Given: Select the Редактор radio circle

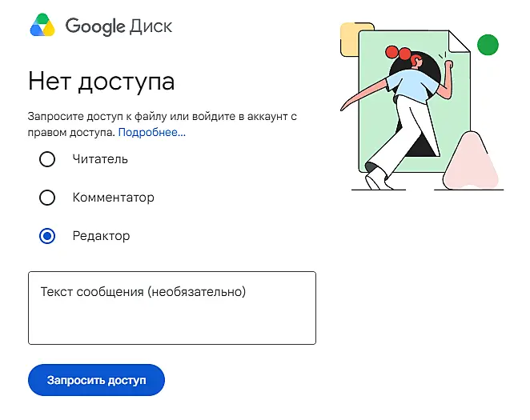Looking at the screenshot, I should [x=47, y=236].
